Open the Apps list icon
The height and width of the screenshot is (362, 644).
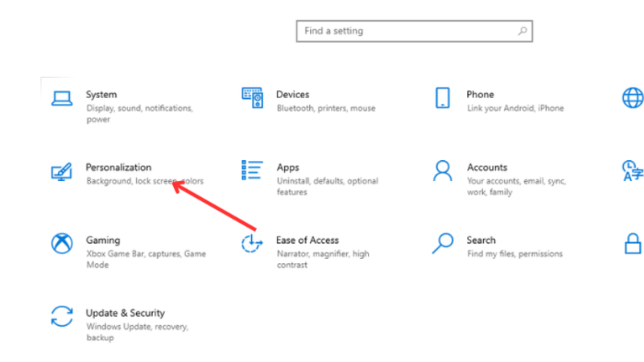pos(252,171)
